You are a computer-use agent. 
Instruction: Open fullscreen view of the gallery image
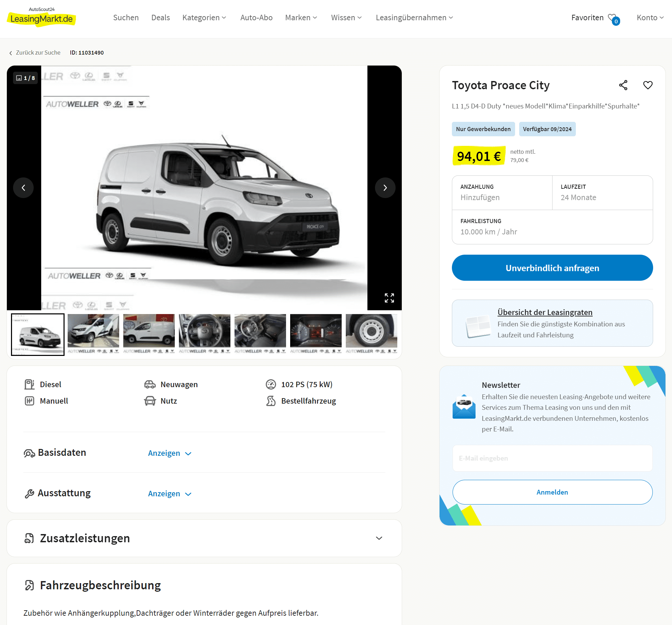[x=389, y=298]
